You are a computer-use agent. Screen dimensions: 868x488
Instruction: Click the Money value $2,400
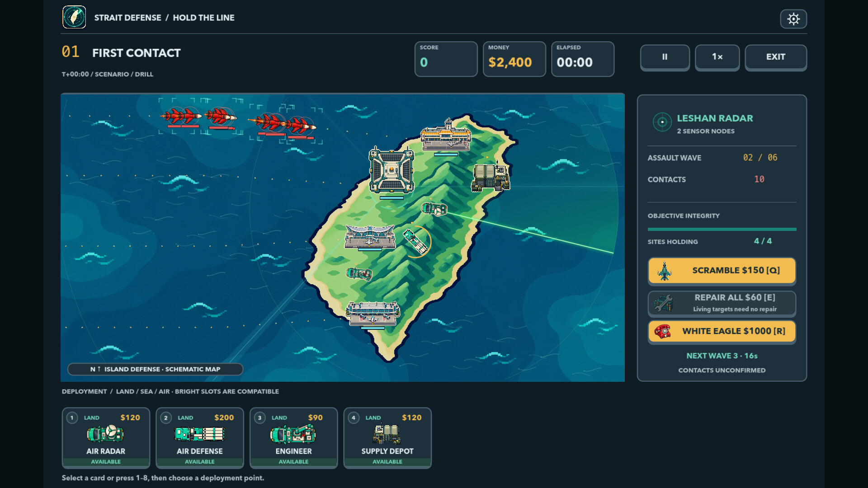tap(510, 62)
